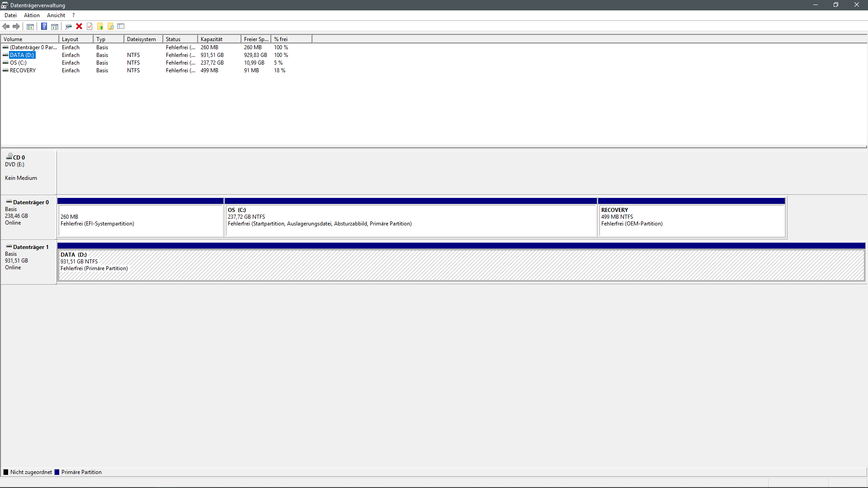Click the 10,99 GB free space cell
This screenshot has height=488, width=868.
coord(254,63)
